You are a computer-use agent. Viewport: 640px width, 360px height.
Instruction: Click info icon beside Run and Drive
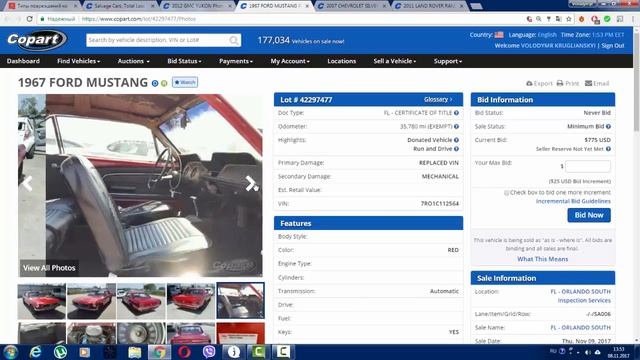click(456, 149)
